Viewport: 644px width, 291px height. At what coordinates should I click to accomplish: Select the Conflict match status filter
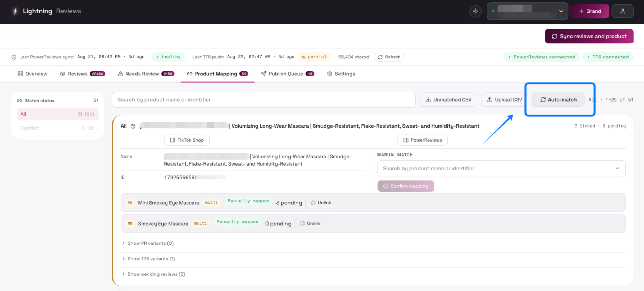tap(57, 128)
